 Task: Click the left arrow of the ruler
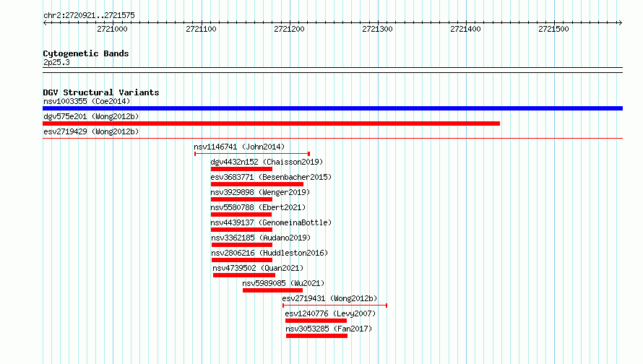45,22
